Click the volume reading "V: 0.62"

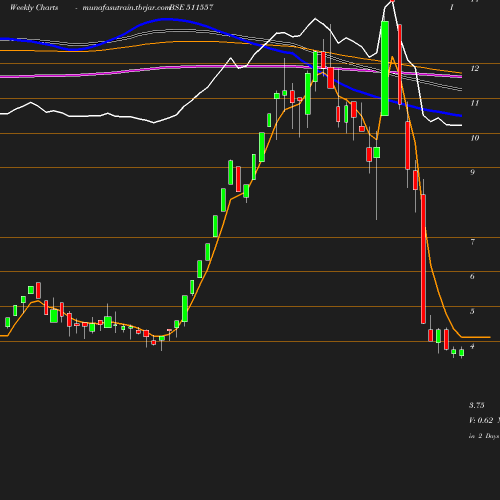click(481, 420)
